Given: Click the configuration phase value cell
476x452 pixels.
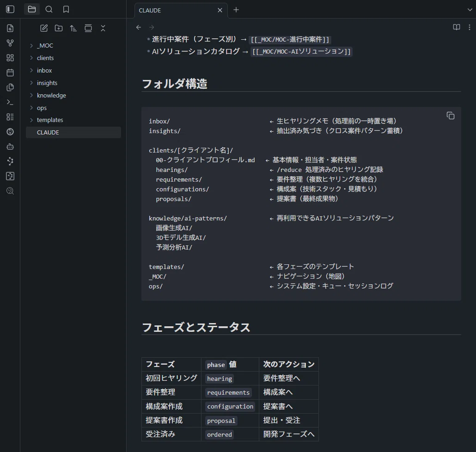Looking at the screenshot, I should click(230, 406).
